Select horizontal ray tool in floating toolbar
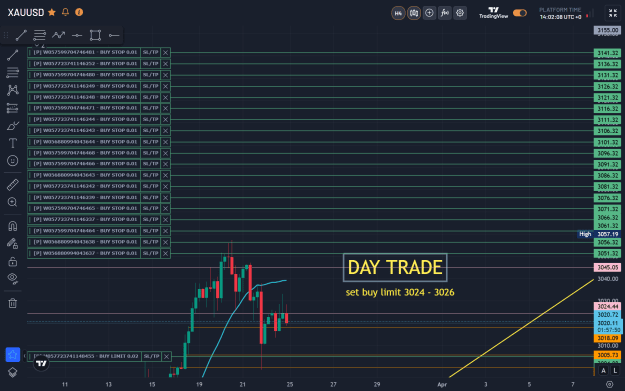The image size is (625, 391). click(114, 35)
